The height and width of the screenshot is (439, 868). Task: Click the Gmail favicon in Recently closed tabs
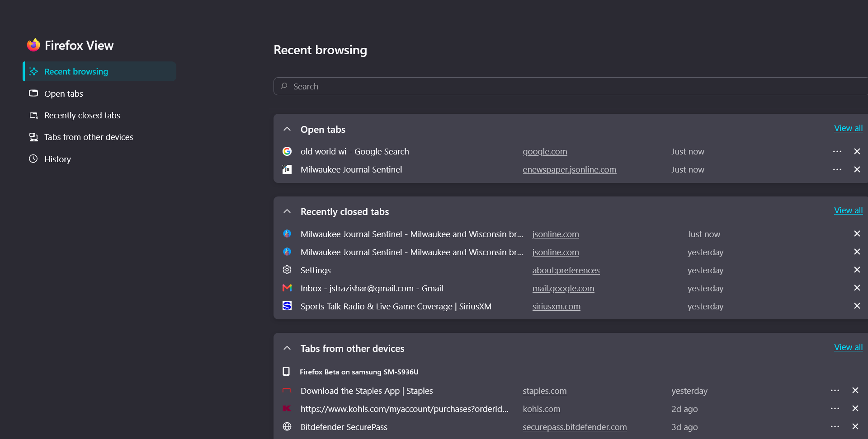coord(287,288)
